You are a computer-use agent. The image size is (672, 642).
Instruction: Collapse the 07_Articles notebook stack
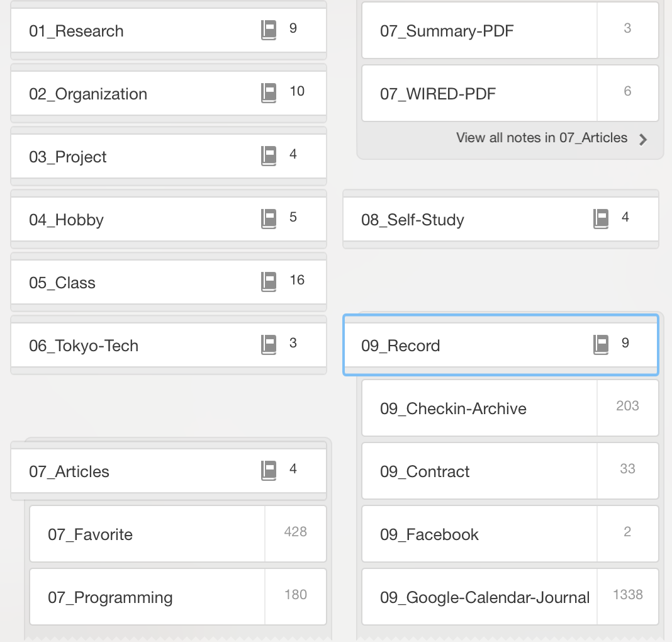(169, 471)
